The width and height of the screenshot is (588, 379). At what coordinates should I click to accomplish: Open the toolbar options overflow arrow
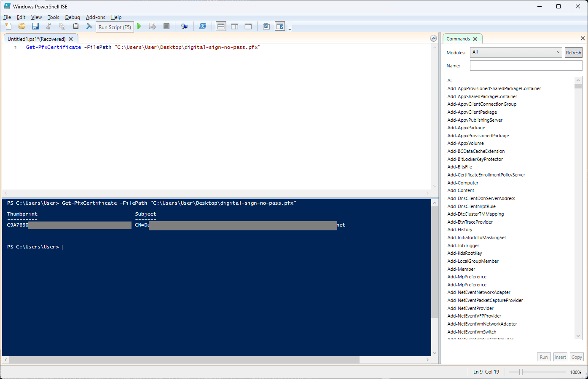(290, 29)
